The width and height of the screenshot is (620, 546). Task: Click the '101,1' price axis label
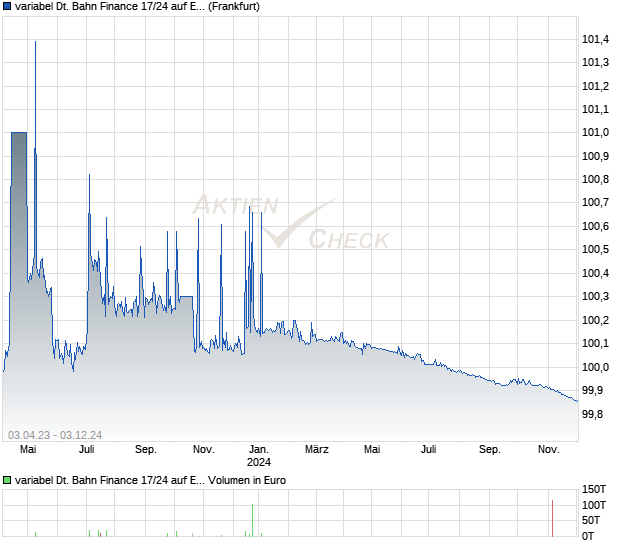click(x=595, y=110)
